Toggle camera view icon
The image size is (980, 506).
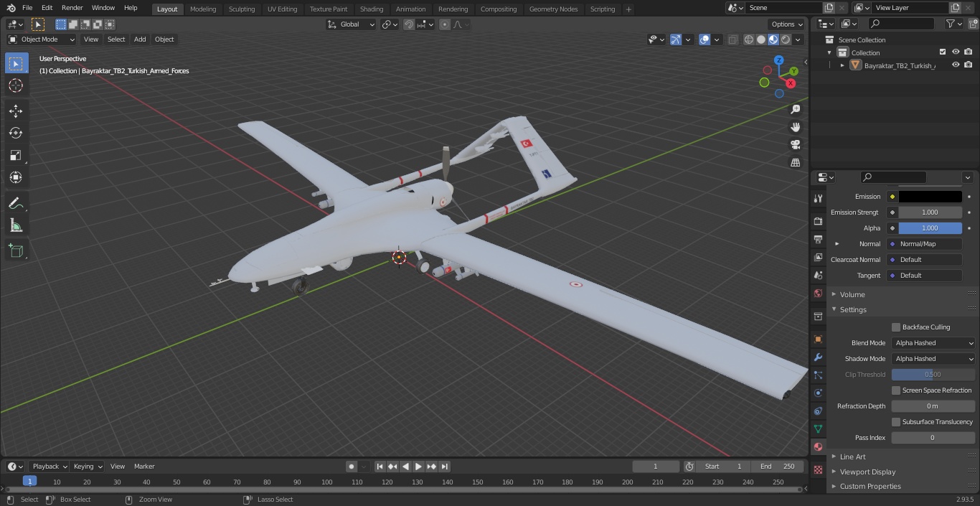pyautogui.click(x=795, y=144)
